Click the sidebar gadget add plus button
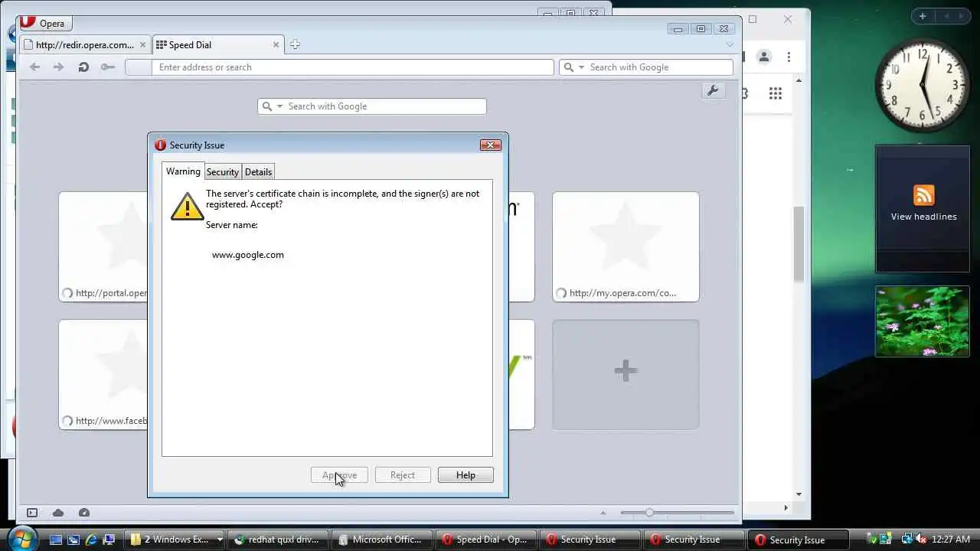 [923, 16]
